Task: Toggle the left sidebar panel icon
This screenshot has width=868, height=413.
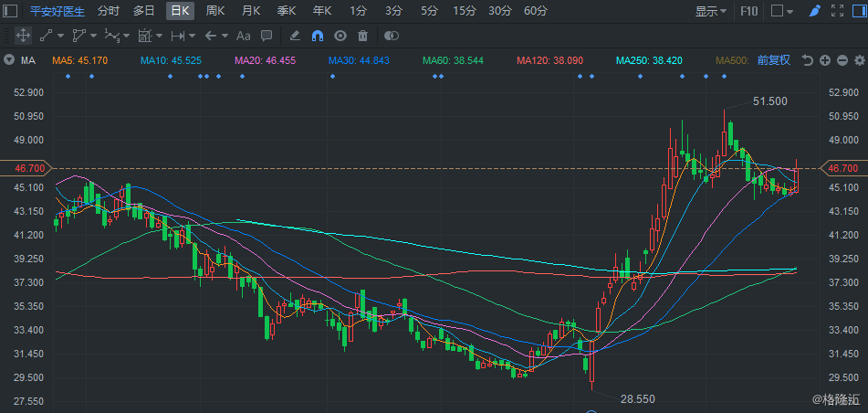Action: [10, 11]
